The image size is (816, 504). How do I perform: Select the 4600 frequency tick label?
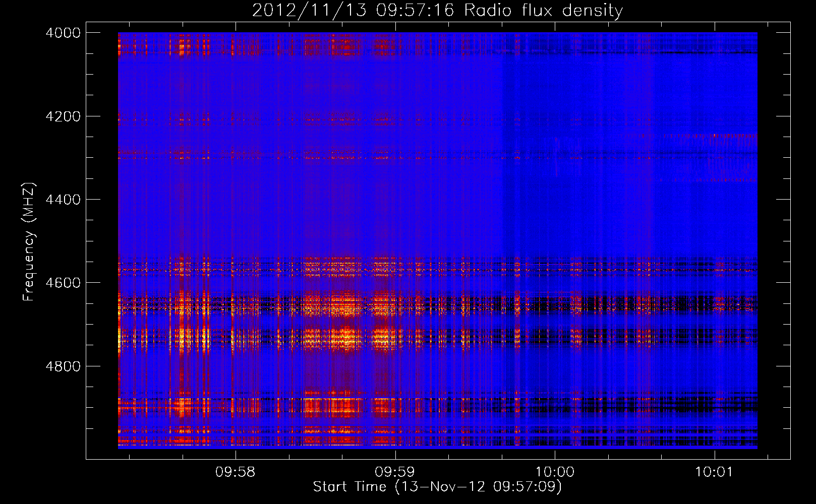63,283
